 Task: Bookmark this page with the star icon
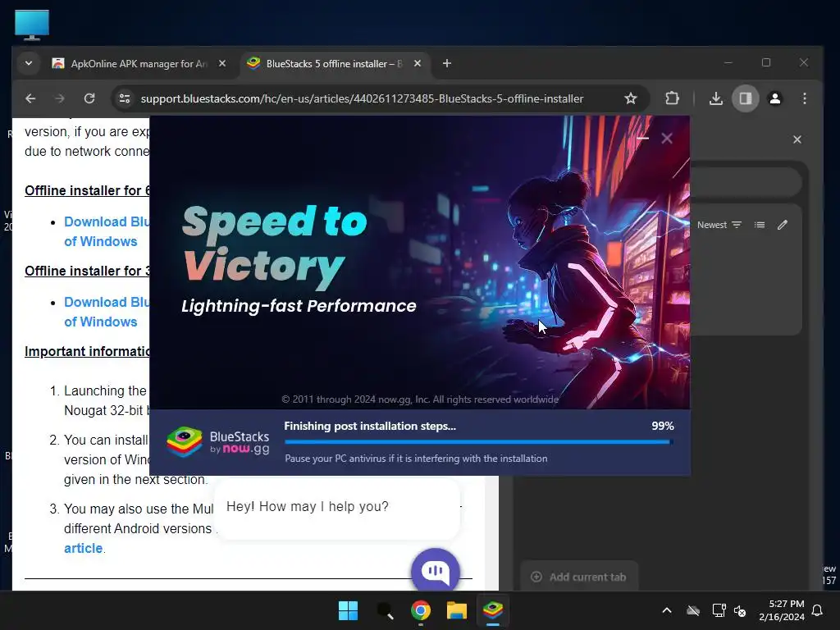(x=631, y=98)
